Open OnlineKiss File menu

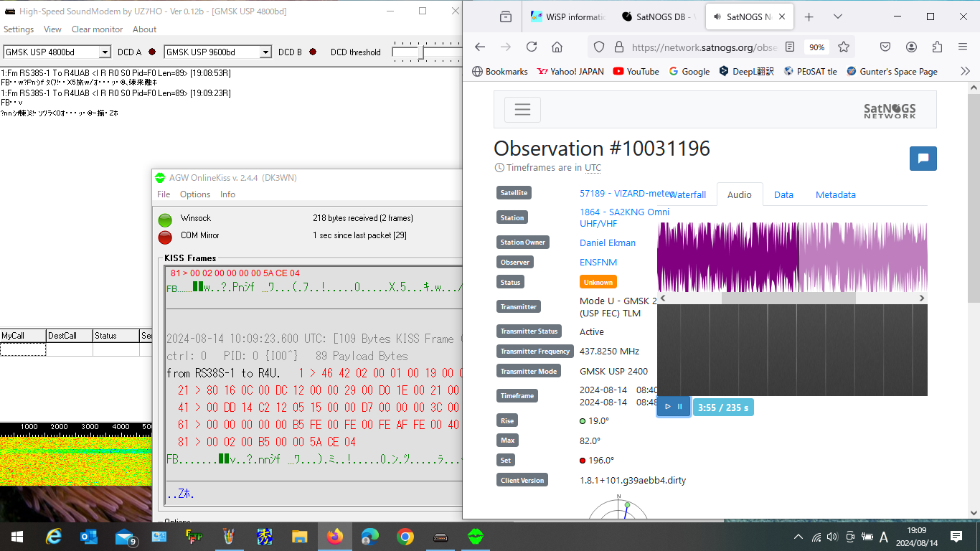pos(164,194)
